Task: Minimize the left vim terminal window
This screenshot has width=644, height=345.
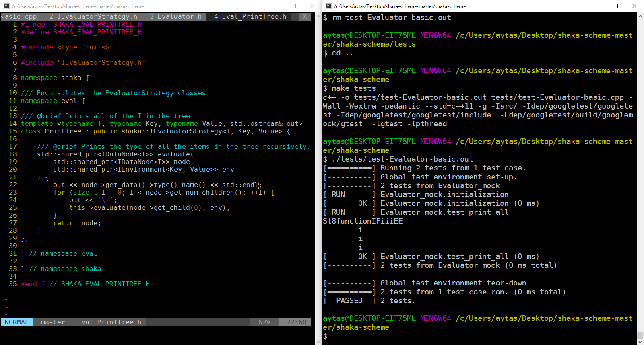Action: pos(276,6)
